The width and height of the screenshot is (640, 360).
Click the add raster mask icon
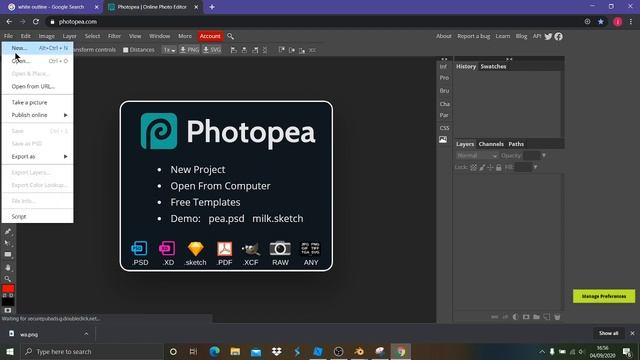pyautogui.click(x=526, y=317)
